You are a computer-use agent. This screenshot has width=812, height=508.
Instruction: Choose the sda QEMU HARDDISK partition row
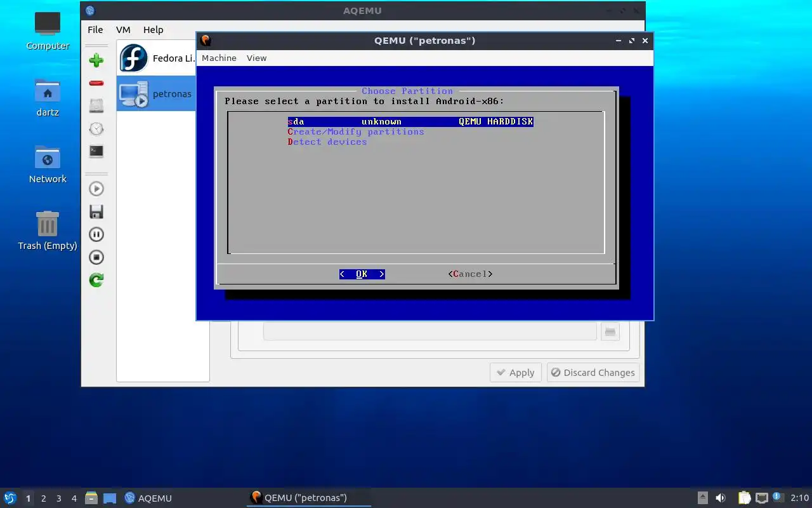[410, 121]
